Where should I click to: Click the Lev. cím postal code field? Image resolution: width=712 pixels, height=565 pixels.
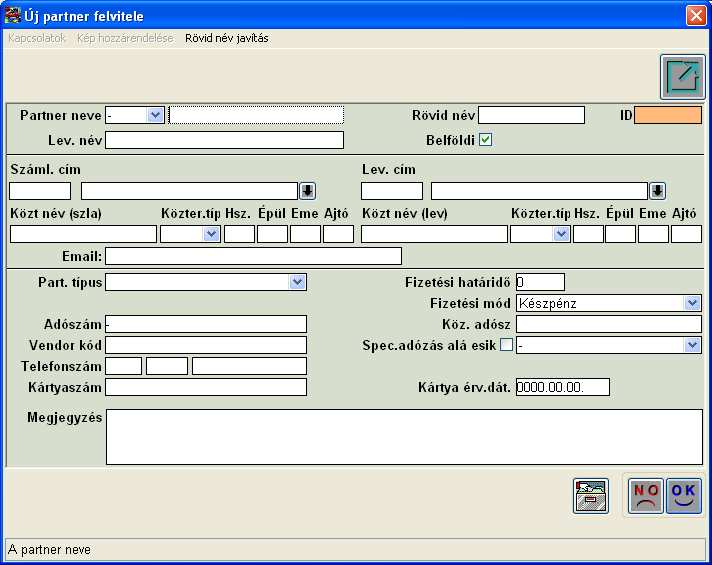click(392, 191)
